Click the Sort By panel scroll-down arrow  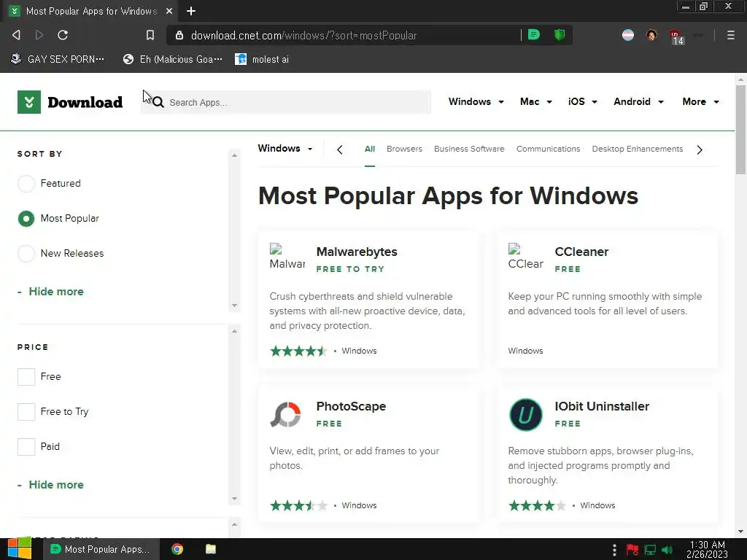click(234, 306)
